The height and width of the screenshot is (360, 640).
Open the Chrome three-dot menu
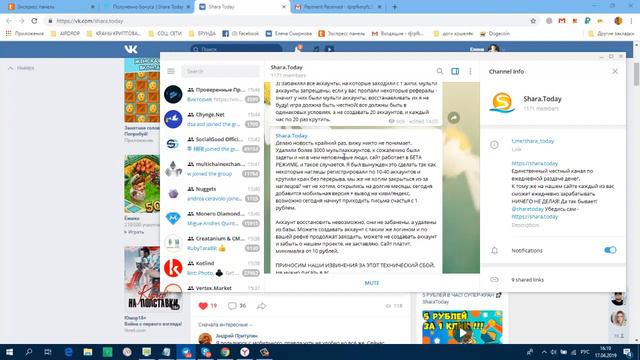pos(632,21)
